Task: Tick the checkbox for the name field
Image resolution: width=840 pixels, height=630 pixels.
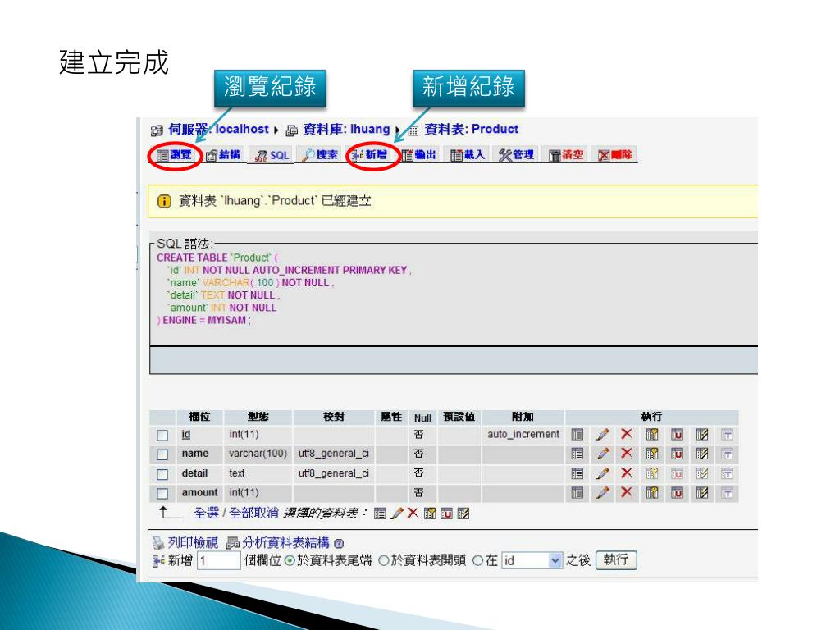Action: 162,454
